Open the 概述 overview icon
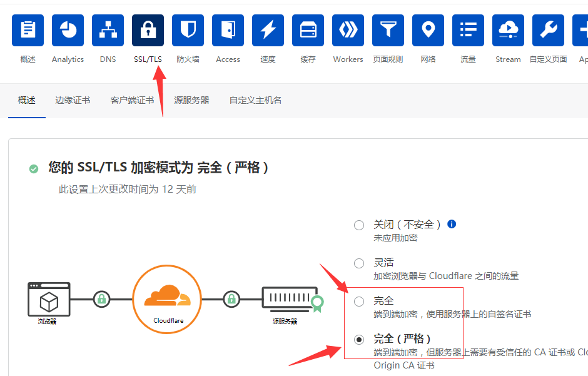Viewport: 588px width, 376px height. 28,31
